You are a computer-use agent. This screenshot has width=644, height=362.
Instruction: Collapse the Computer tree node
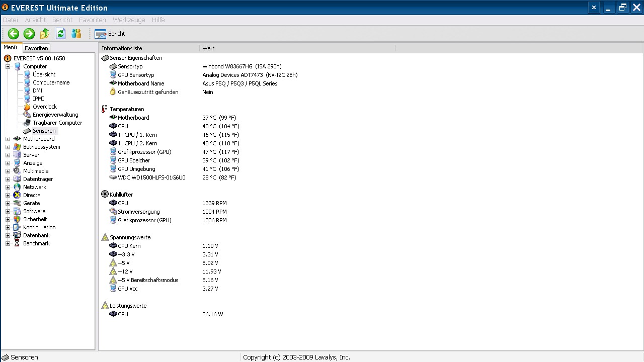click(x=8, y=66)
